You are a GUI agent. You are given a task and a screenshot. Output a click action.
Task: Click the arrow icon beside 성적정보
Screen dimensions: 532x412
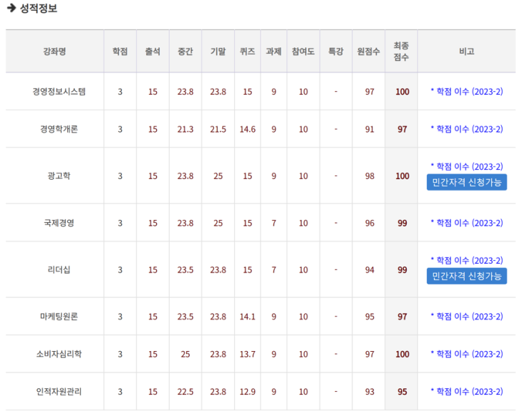pos(11,8)
